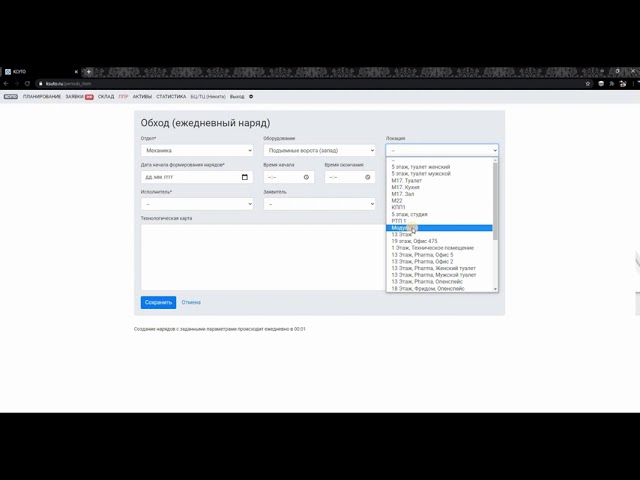This screenshot has width=640, height=480.
Task: Click the settings icon next to Выход
Action: (x=251, y=97)
